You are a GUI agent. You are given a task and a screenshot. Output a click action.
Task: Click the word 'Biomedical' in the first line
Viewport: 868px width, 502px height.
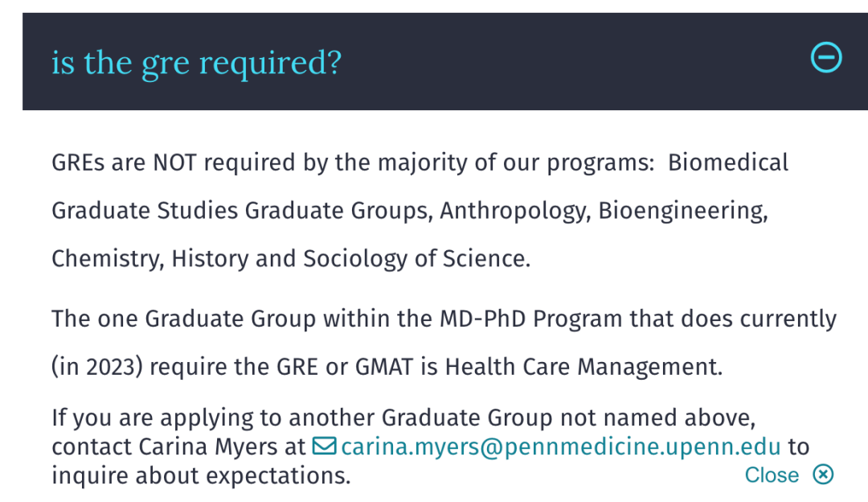[x=728, y=163]
